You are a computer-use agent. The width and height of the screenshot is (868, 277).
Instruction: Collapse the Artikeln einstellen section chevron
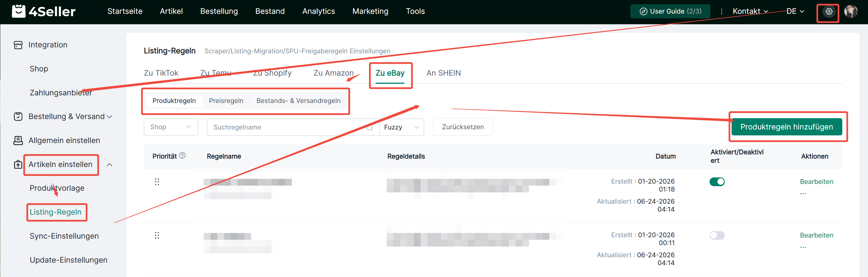tap(110, 165)
